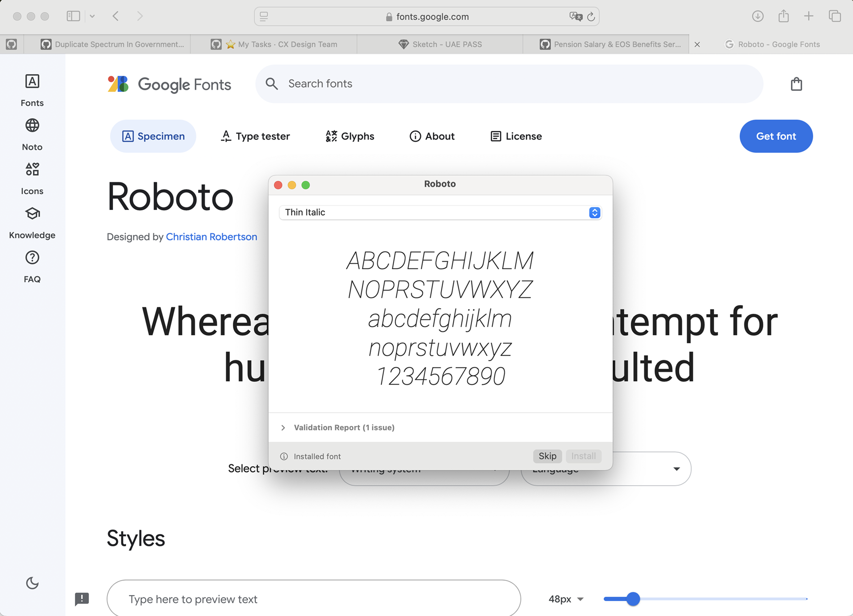This screenshot has width=853, height=616.
Task: Go back in Safari
Action: [x=116, y=16]
